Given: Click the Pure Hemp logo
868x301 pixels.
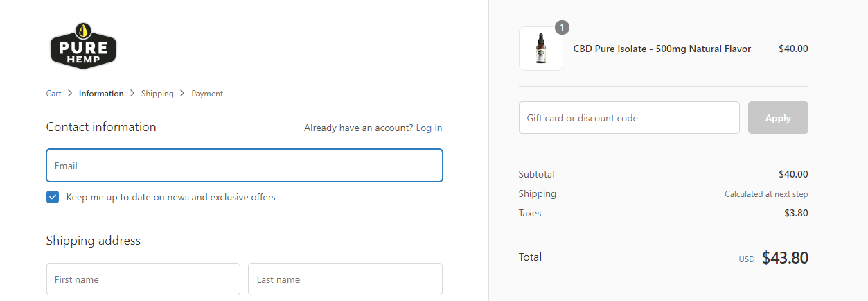Looking at the screenshot, I should (83, 46).
